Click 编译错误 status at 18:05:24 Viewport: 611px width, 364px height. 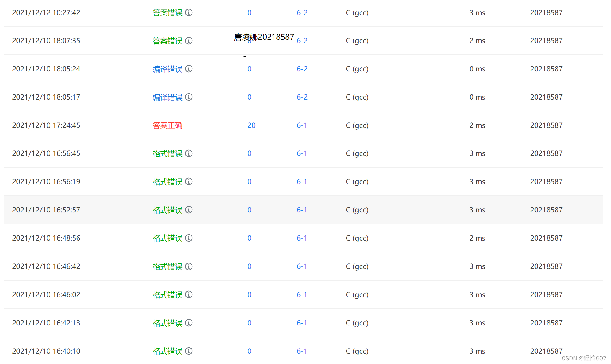[167, 69]
